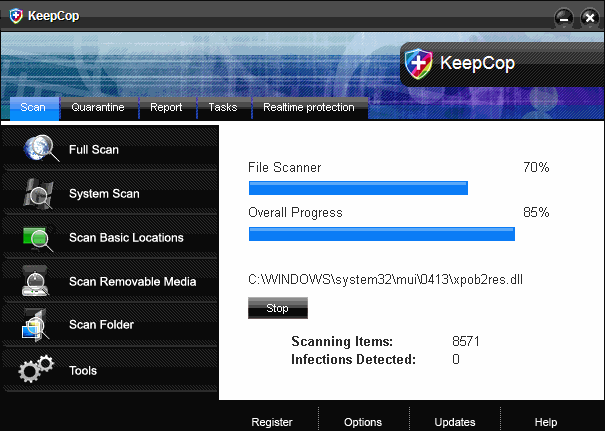Open the Realtime protection tab
The image size is (605, 431).
[310, 108]
